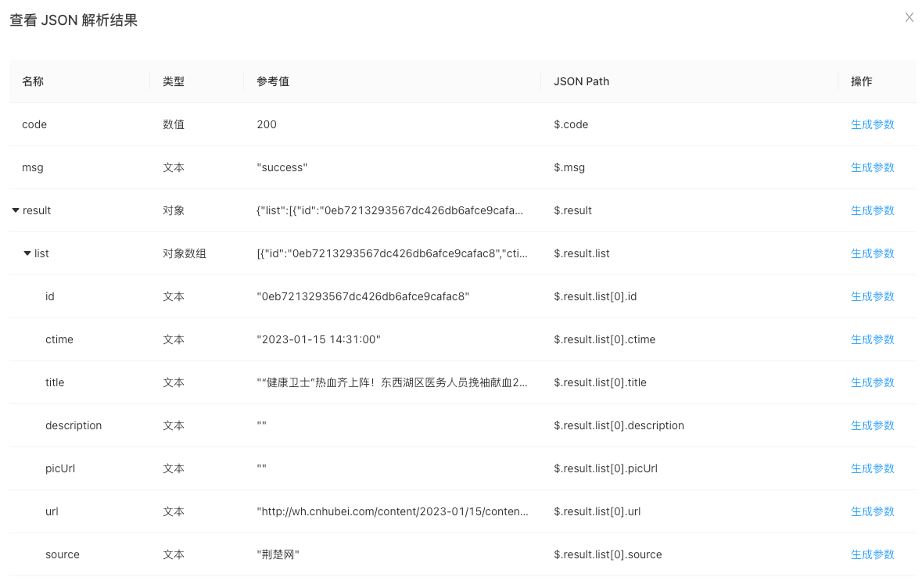Click 生成参数 for the title field
This screenshot has height=588, width=922.
coord(872,382)
